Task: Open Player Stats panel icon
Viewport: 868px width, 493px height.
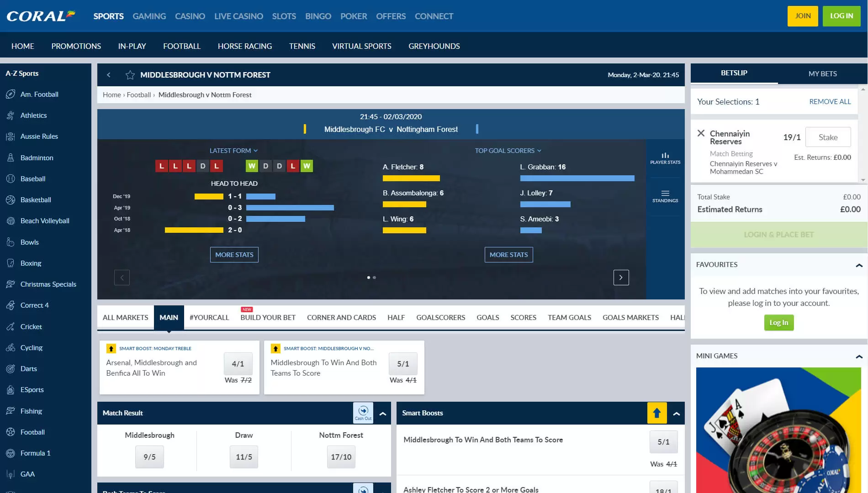Action: click(x=665, y=158)
